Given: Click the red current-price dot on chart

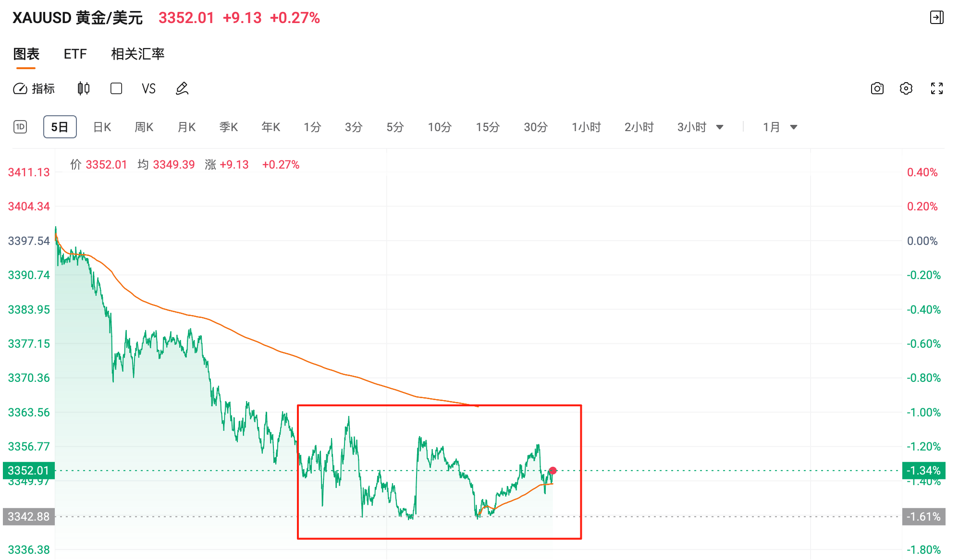Looking at the screenshot, I should pos(553,471).
